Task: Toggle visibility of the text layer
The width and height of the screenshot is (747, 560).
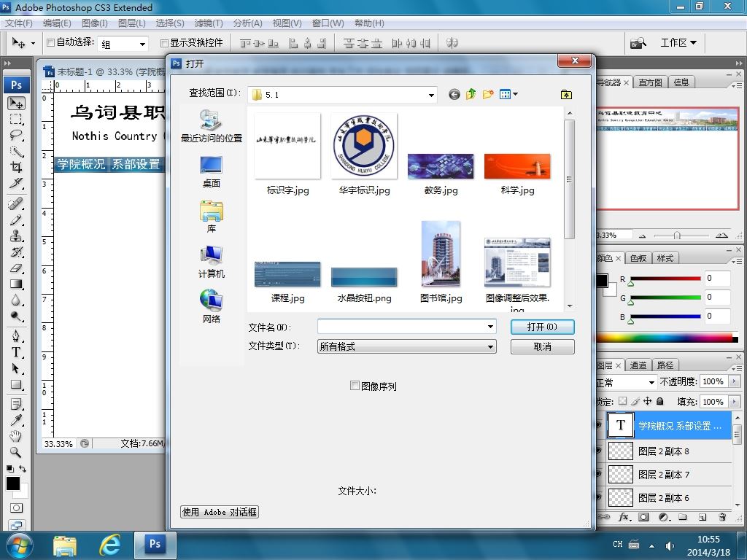Action: click(x=600, y=425)
